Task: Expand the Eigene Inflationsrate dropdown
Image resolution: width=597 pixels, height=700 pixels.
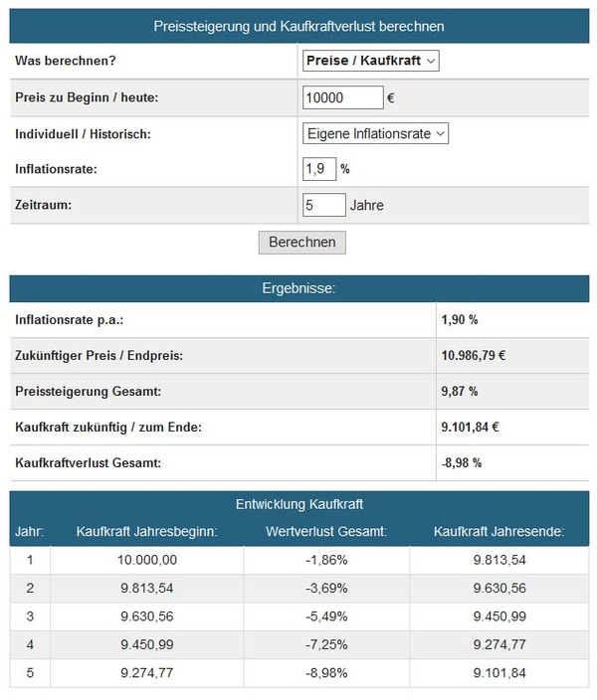Action: click(x=375, y=133)
